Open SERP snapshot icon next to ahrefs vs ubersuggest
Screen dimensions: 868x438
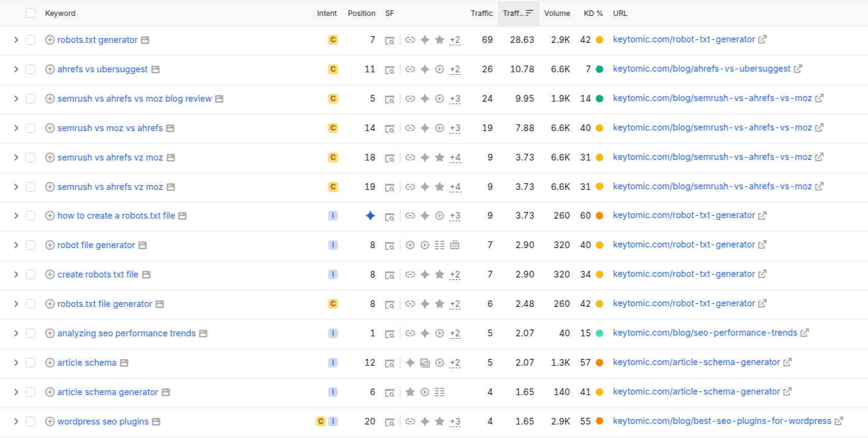pos(156,69)
